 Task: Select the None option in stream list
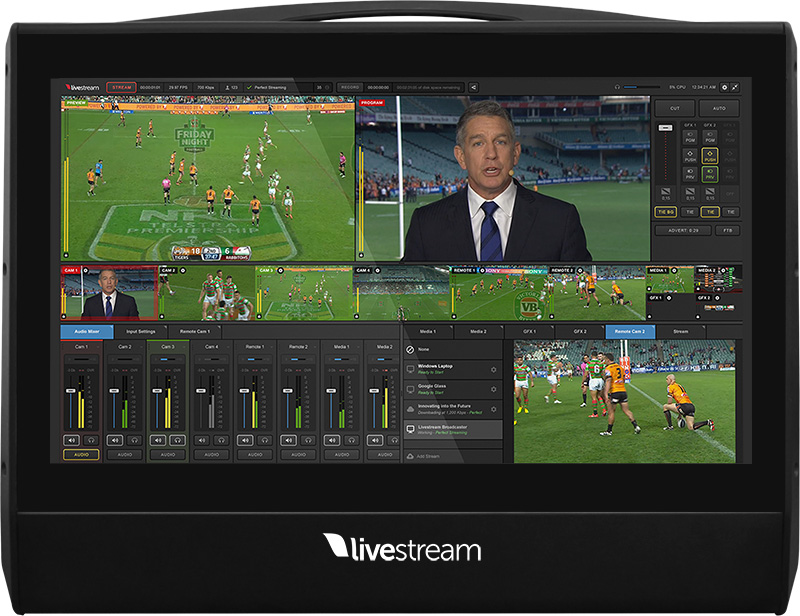pyautogui.click(x=453, y=350)
